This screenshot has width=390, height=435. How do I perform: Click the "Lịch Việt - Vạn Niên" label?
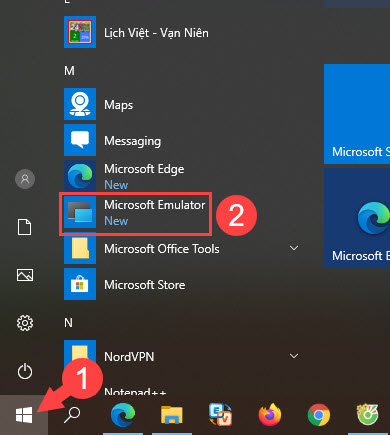pyautogui.click(x=156, y=33)
